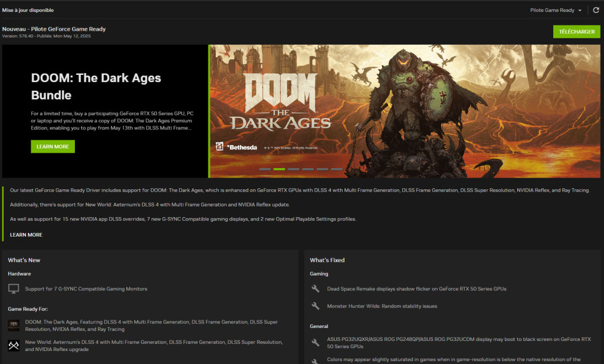Click LEARN MORE button in DOOM bundle banner
Image resolution: width=604 pixels, height=364 pixels.
click(x=52, y=146)
